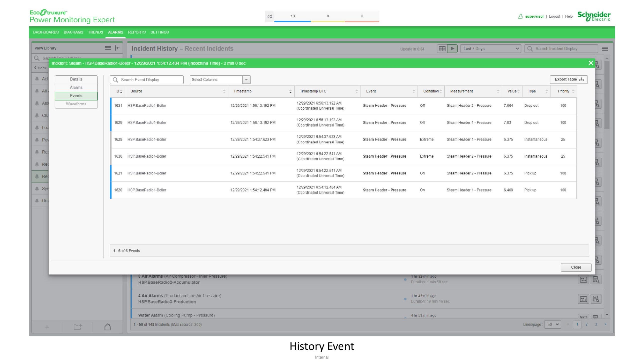The image size is (644, 362).
Task: Open Lines/page 50 dropdown
Action: (x=553, y=324)
